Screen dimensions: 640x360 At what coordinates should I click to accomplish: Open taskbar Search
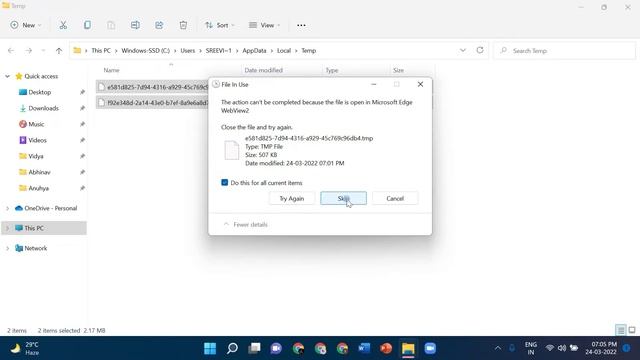click(232, 349)
